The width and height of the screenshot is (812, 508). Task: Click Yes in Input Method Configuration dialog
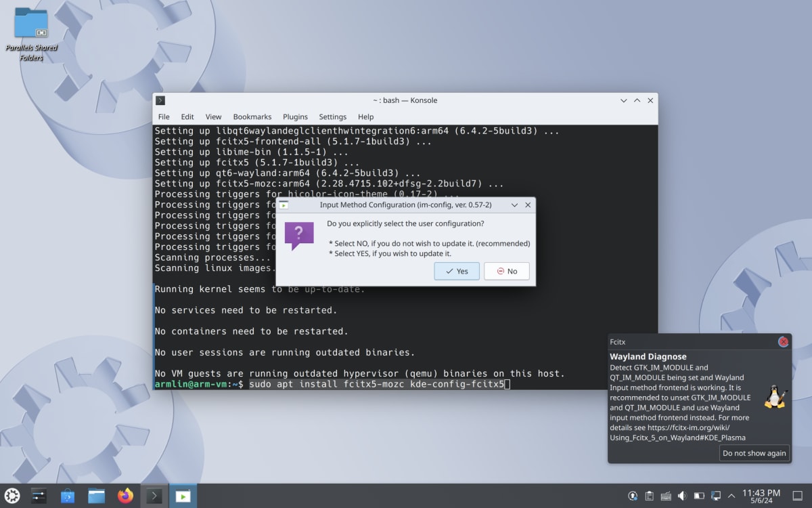[457, 271]
